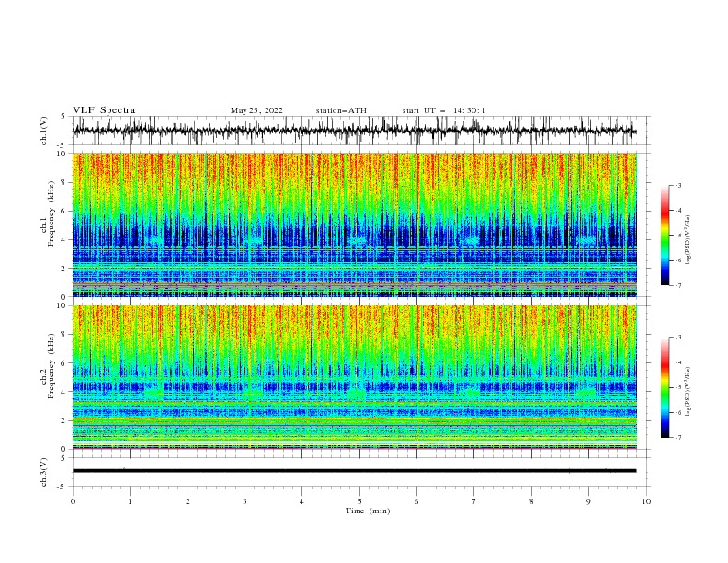
Task: Click the "4" kHz tick of ch.2 spectrogram
Action: click(64, 392)
